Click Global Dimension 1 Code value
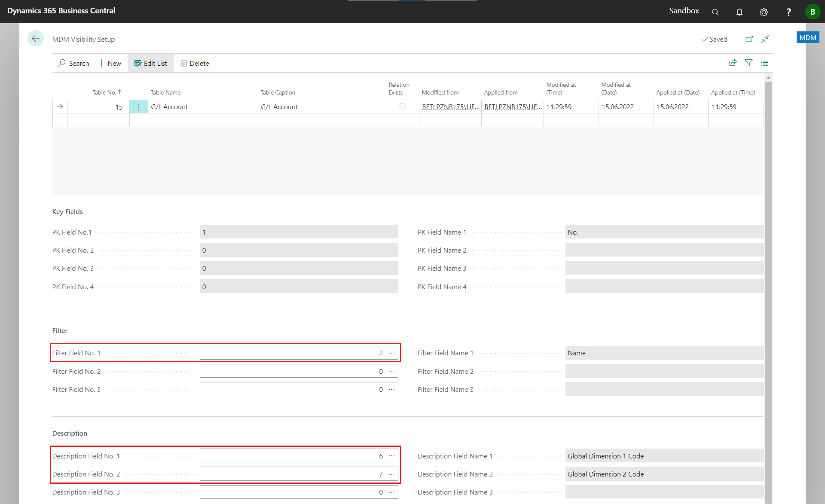Image resolution: width=825 pixels, height=504 pixels. [664, 456]
